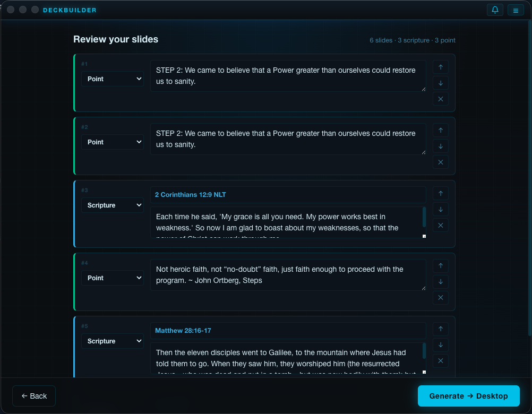The image size is (532, 414).
Task: Move the Matthew 28:16-17 slide up
Action: [440, 329]
